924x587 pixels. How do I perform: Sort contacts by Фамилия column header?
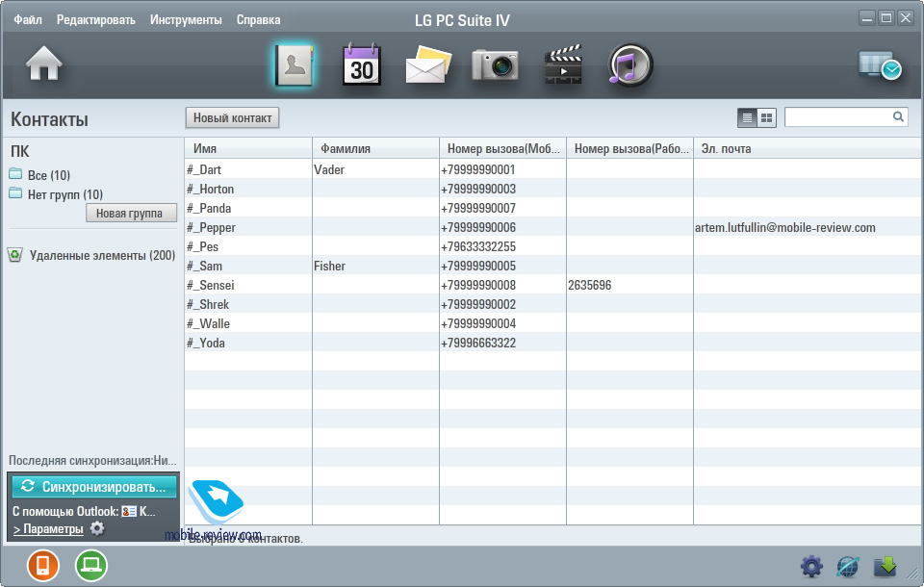click(346, 148)
